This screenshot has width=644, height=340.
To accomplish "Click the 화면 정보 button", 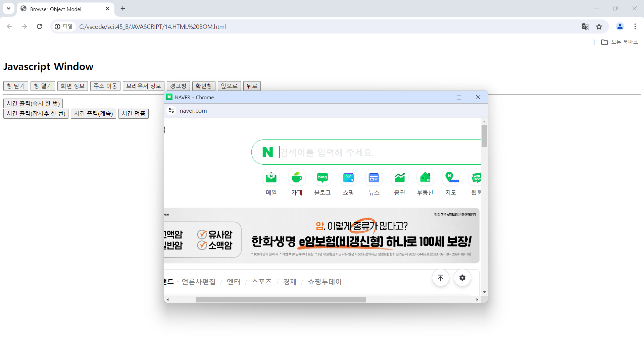I will click(x=72, y=86).
